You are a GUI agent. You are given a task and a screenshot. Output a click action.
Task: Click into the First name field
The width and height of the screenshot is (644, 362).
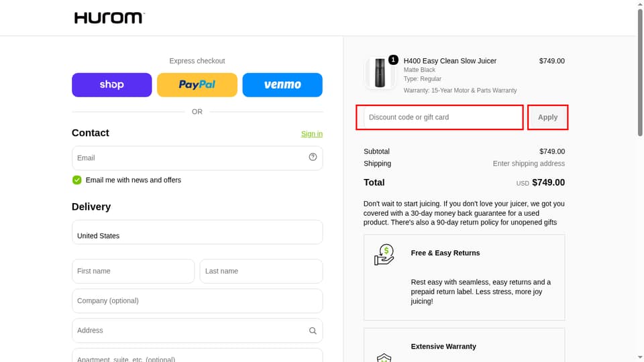(x=133, y=271)
